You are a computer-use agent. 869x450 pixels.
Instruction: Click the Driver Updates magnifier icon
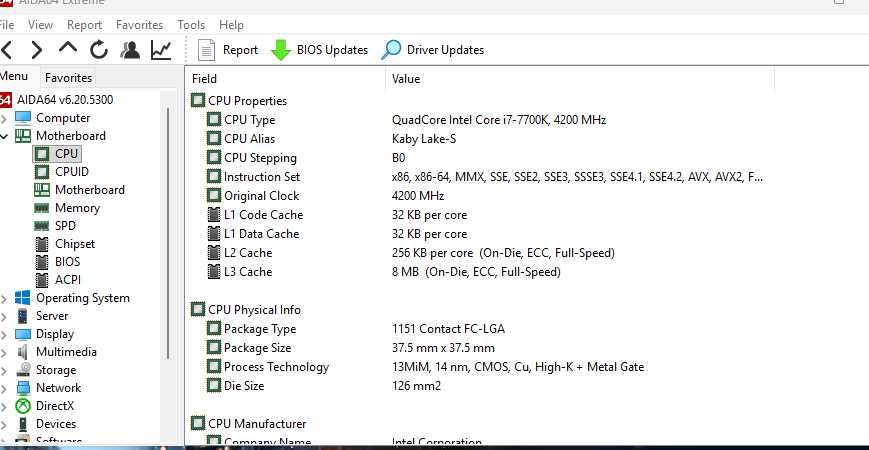(x=391, y=50)
